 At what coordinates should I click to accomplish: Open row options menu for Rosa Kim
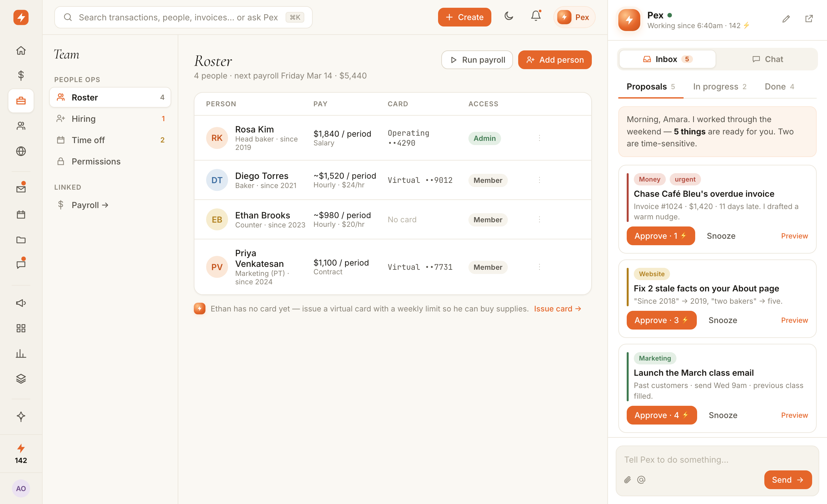[539, 138]
